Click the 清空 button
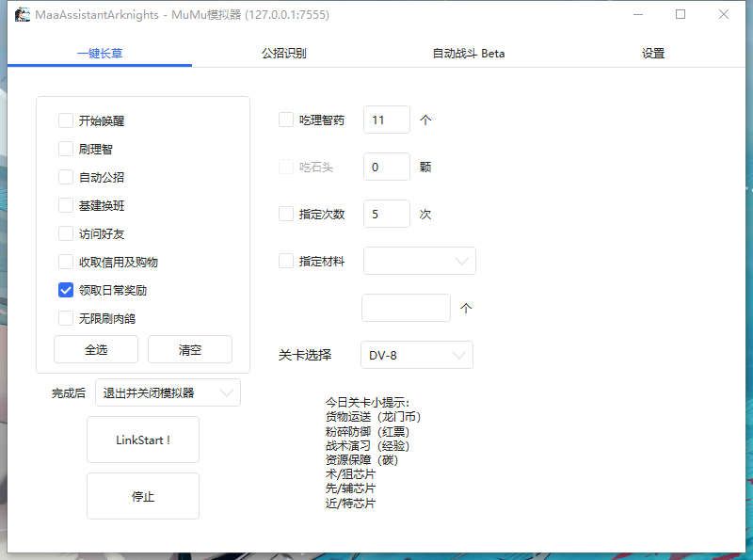 (x=189, y=349)
